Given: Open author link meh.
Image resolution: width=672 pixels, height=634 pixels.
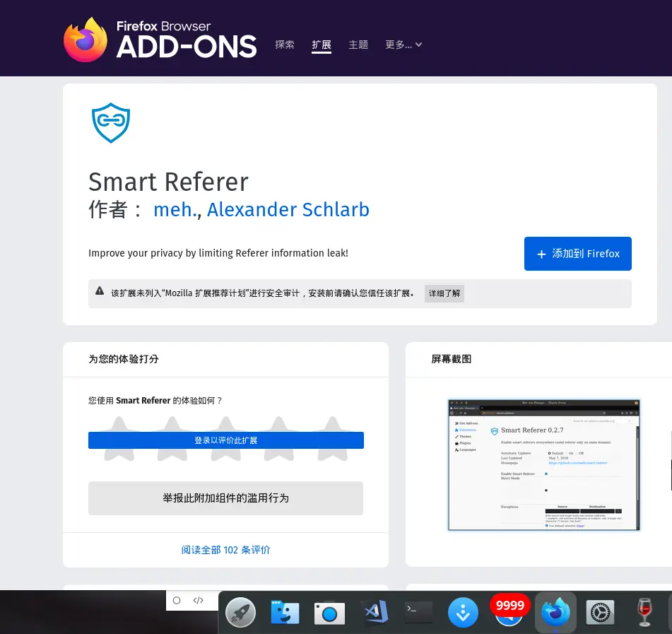Looking at the screenshot, I should pos(175,210).
